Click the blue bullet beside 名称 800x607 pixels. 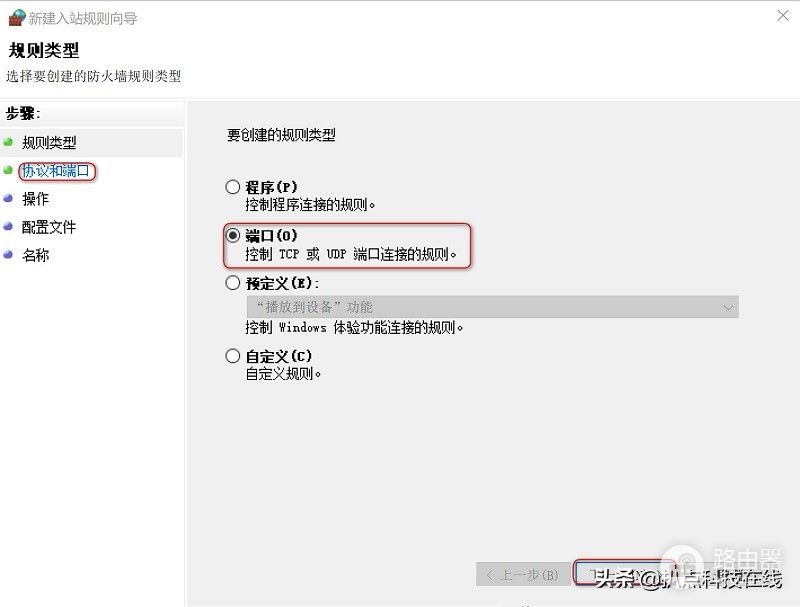click(x=8, y=255)
